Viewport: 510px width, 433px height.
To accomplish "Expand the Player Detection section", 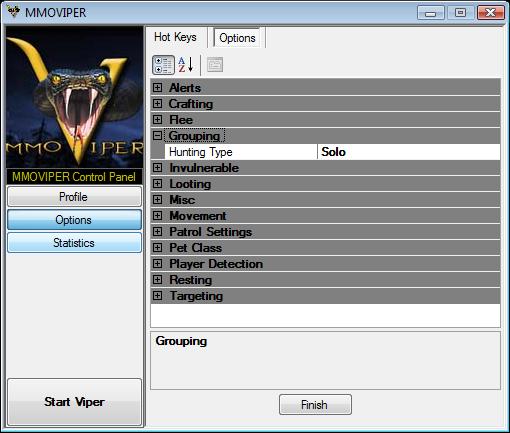I will (x=157, y=264).
